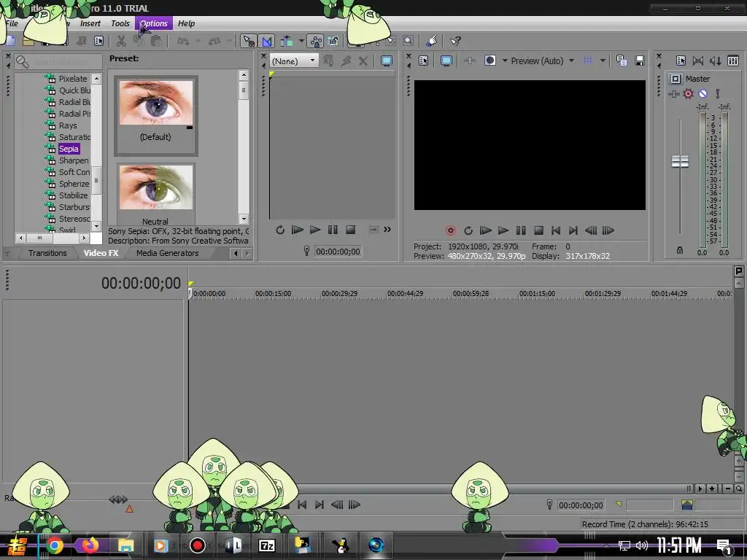Click preview Play button
The width and height of the screenshot is (747, 560).
tap(503, 230)
